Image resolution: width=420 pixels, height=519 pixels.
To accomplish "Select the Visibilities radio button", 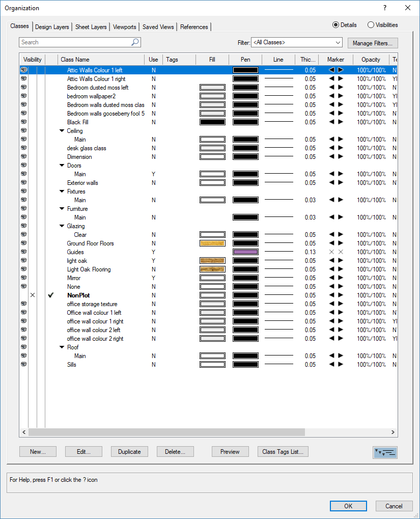I will point(371,25).
